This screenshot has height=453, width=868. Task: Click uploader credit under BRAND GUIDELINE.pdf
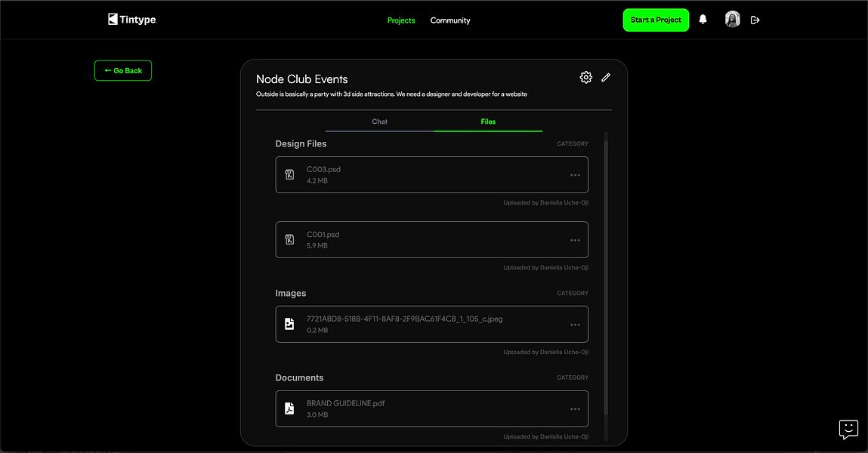tap(546, 437)
